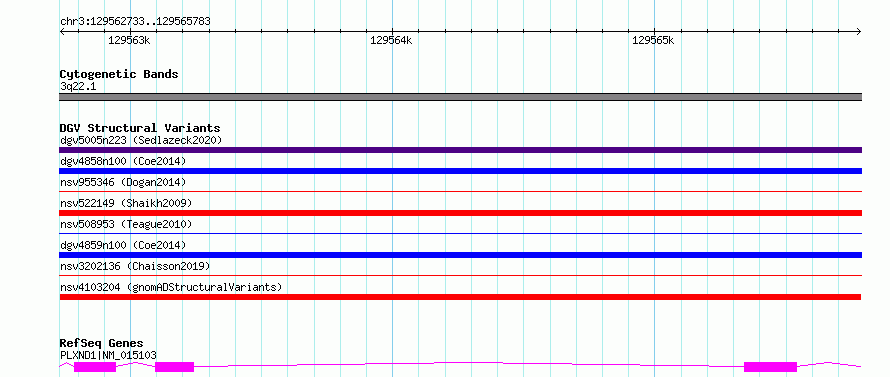Open the PLXND1|NM_015103 gene label
This screenshot has width=890, height=377.
pyautogui.click(x=108, y=355)
